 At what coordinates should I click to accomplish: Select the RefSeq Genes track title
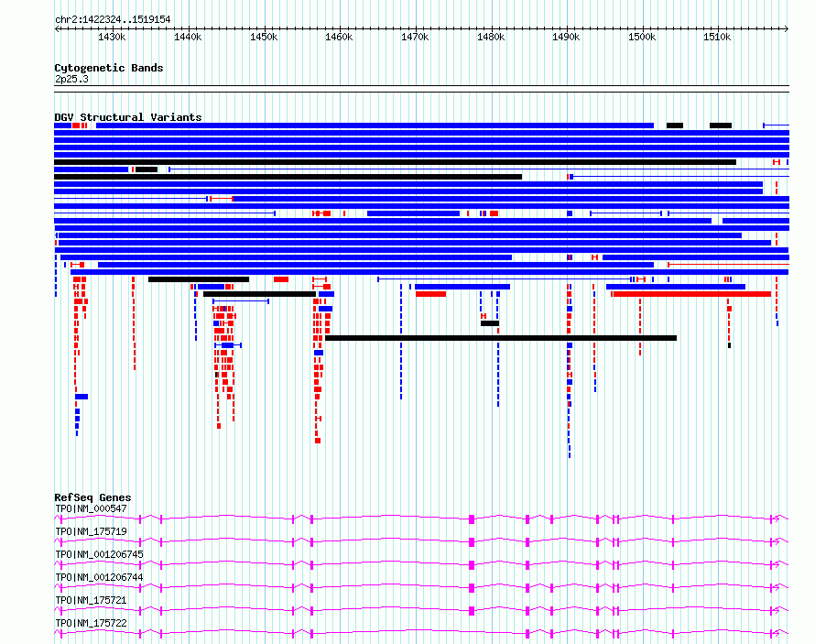[x=92, y=497]
